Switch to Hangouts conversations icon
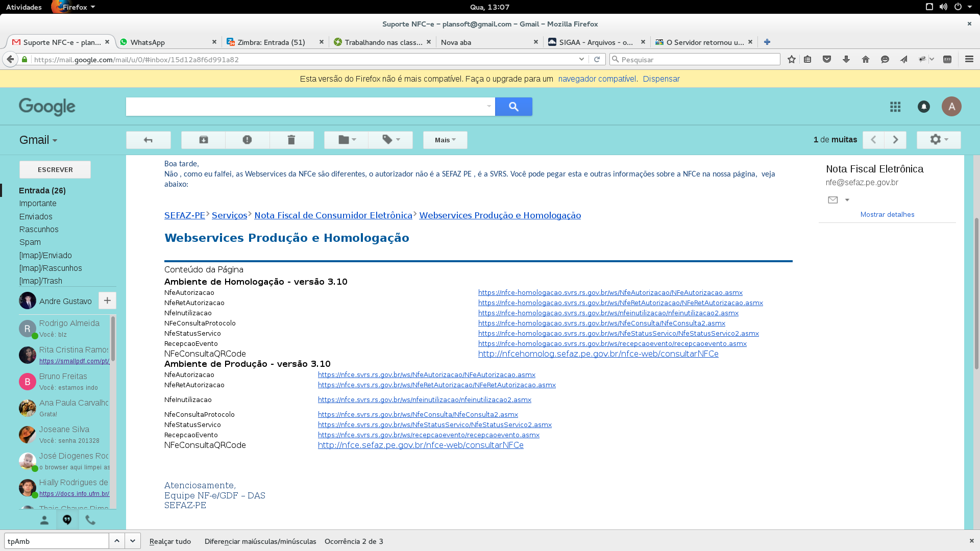This screenshot has width=980, height=551. pyautogui.click(x=67, y=520)
